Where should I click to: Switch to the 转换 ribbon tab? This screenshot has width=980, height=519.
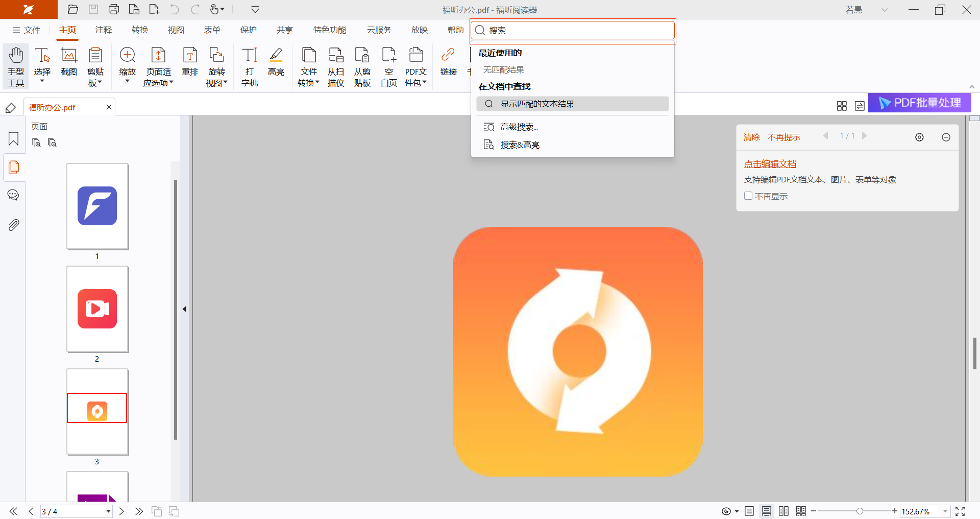pos(140,30)
